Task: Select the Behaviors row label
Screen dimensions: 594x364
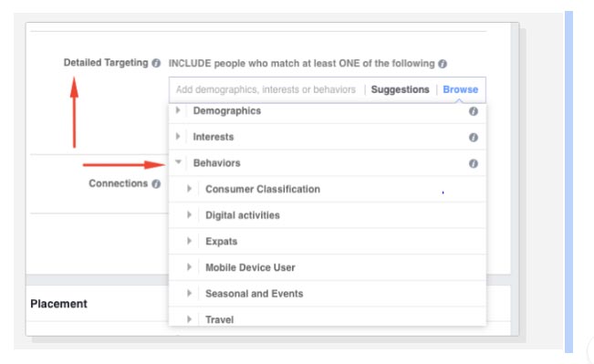Action: click(216, 163)
